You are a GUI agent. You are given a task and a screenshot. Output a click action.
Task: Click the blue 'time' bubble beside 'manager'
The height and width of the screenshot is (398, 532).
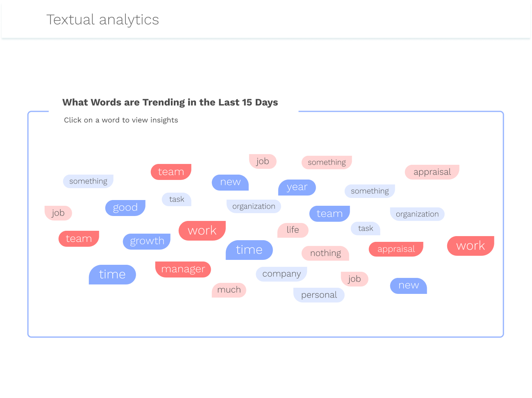(112, 275)
